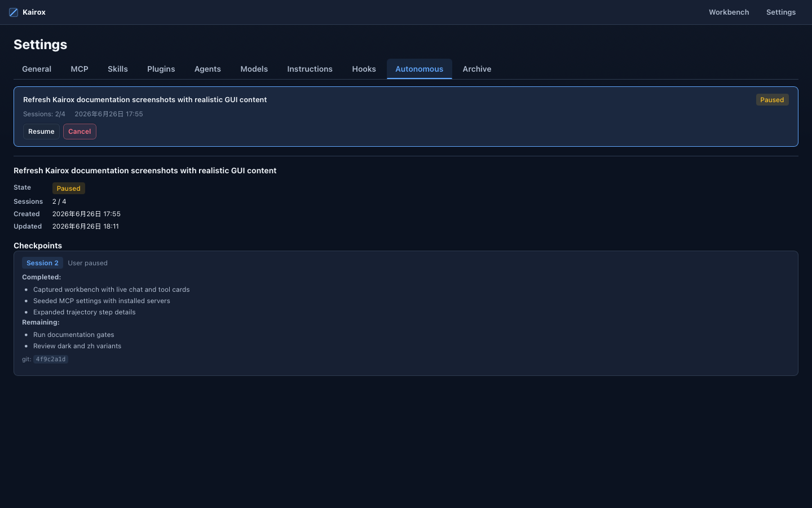
Task: Click the sessions value '2 / 4'
Action: [x=59, y=202]
